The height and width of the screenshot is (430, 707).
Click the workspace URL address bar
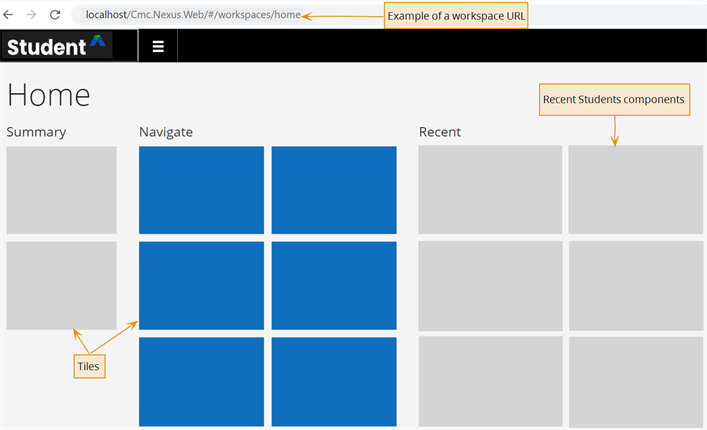(x=193, y=15)
